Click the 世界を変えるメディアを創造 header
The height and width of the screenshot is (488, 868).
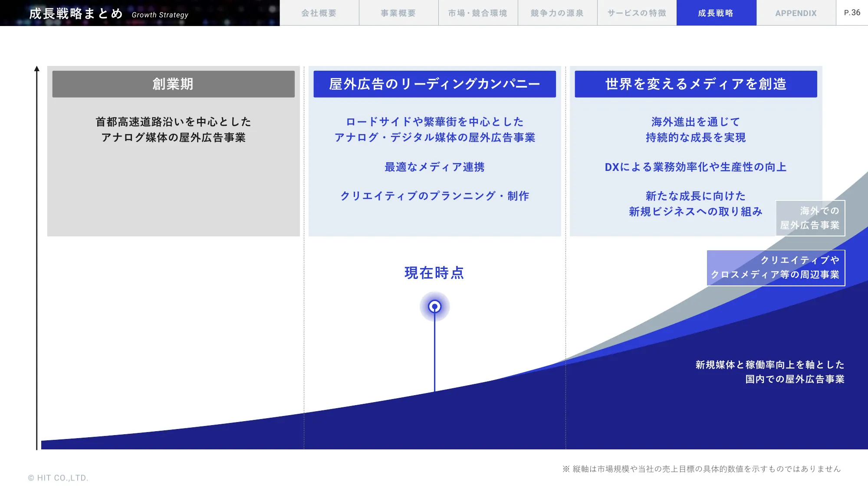[x=695, y=84]
